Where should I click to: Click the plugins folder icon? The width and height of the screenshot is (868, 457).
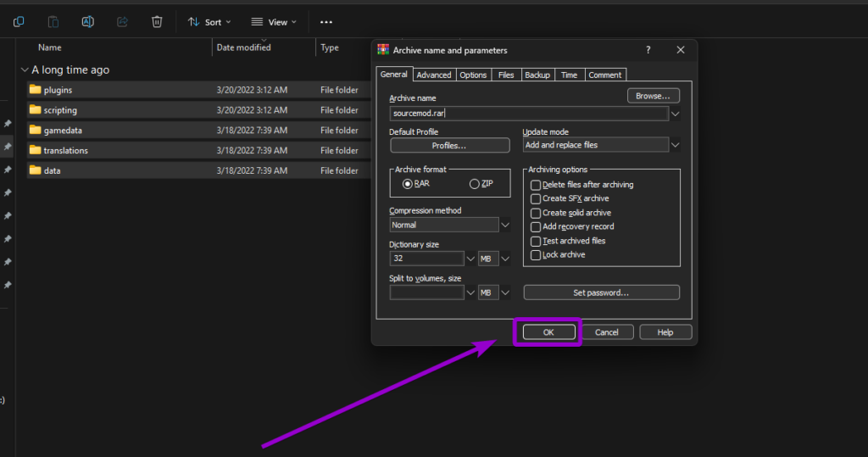[36, 89]
